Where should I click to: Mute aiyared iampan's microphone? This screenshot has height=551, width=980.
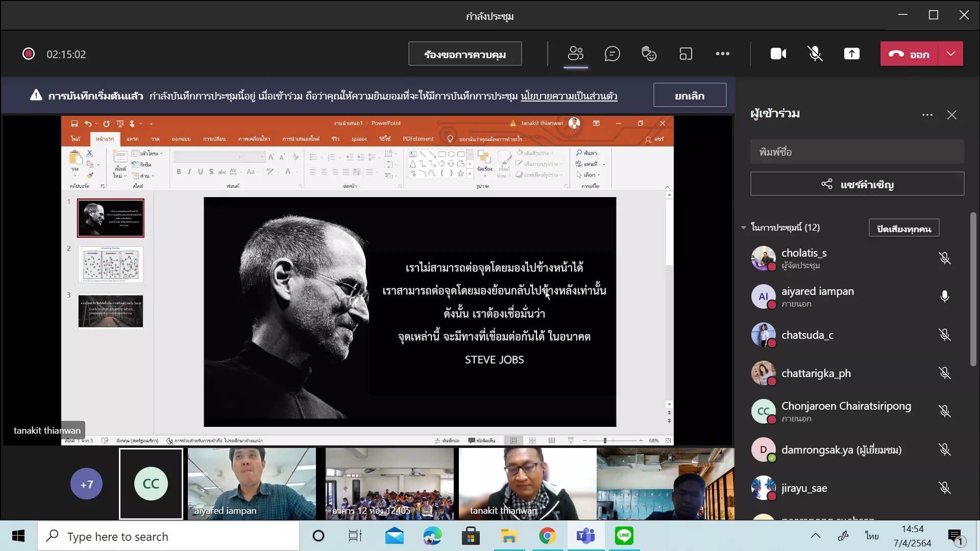click(944, 296)
